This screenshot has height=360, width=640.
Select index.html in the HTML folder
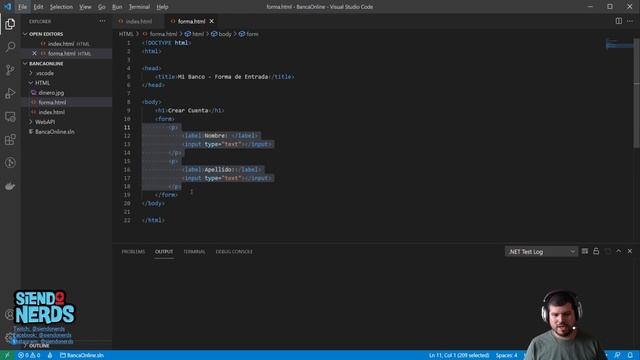67,112
